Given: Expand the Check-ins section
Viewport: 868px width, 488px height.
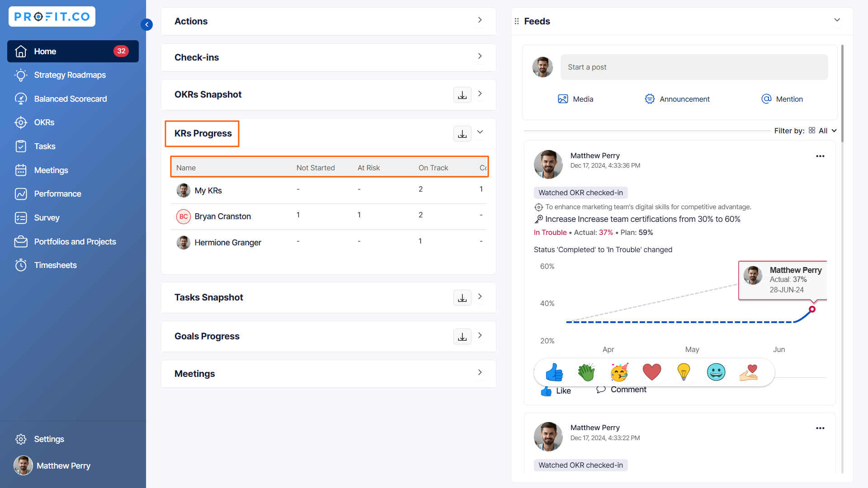Looking at the screenshot, I should point(480,56).
